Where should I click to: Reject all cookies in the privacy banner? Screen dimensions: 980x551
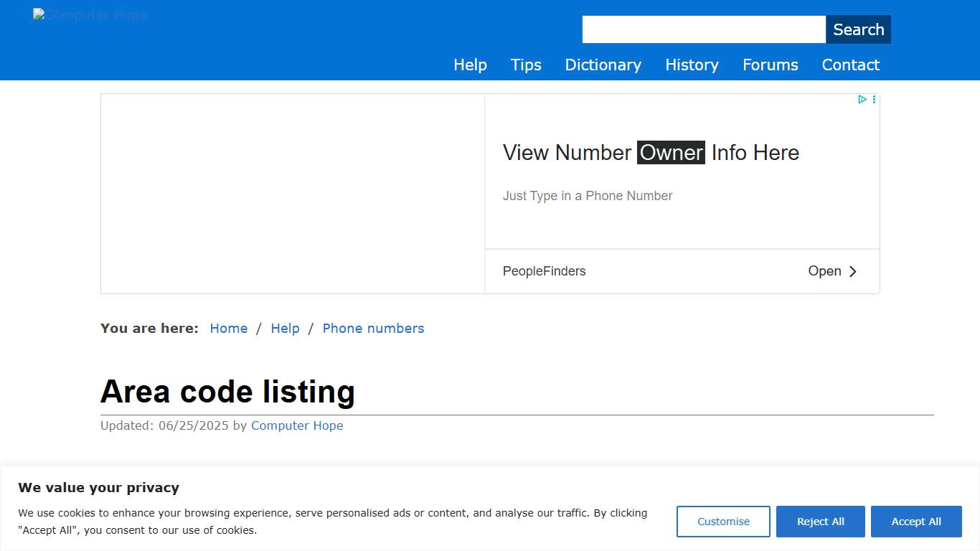click(x=820, y=522)
